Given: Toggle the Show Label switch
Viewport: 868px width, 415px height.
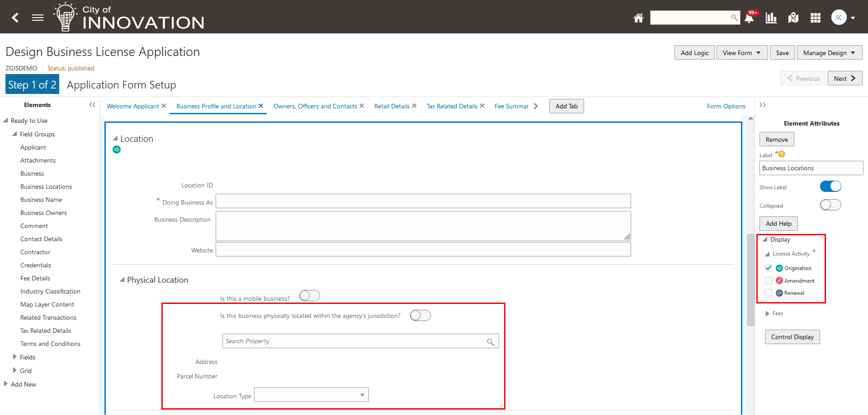Looking at the screenshot, I should pyautogui.click(x=830, y=187).
